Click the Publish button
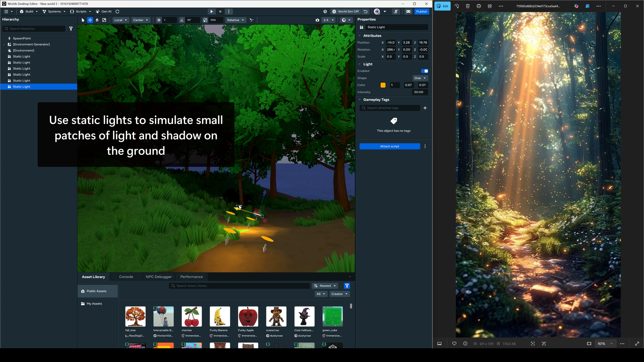The width and height of the screenshot is (644, 362). point(422,11)
